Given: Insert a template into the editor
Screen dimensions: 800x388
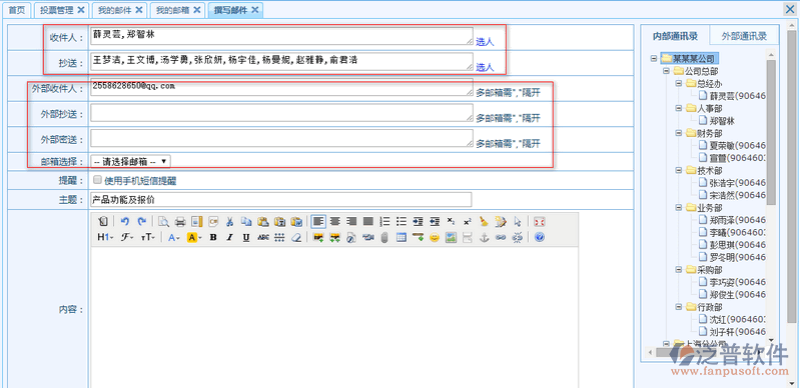Looking at the screenshot, I should [x=197, y=222].
